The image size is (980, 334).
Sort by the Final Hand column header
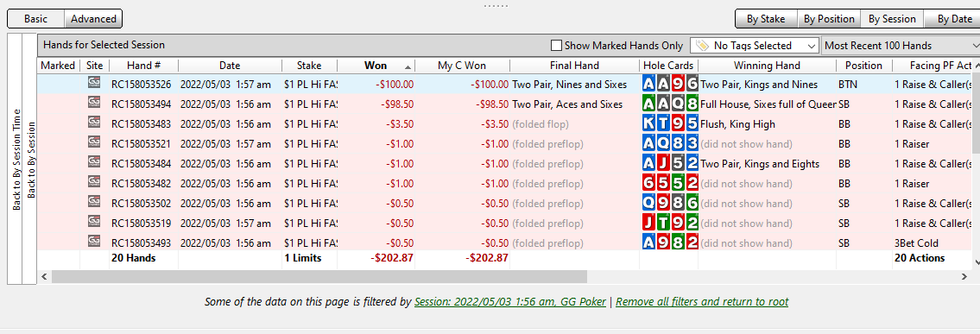point(574,66)
